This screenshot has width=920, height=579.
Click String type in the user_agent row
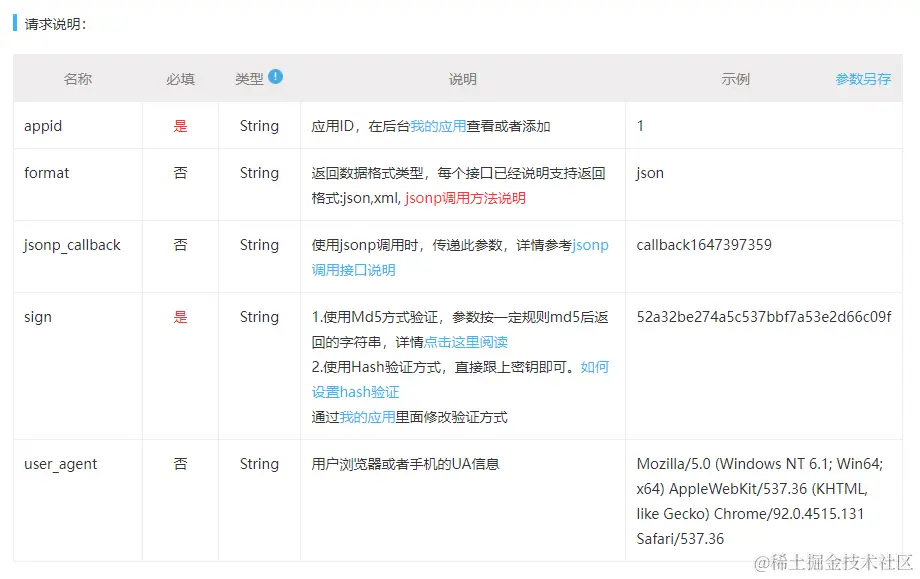pos(259,464)
